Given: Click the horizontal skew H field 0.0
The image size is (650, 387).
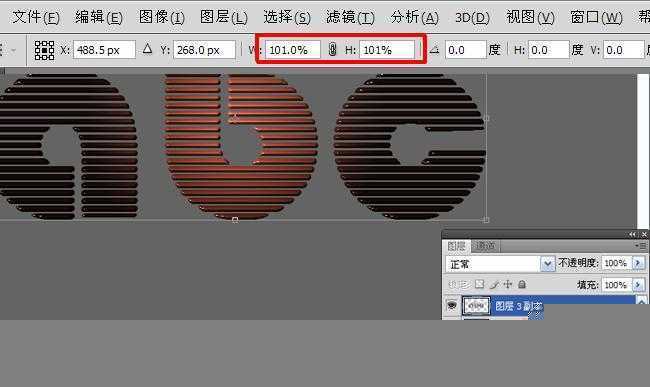Looking at the screenshot, I should (x=548, y=50).
